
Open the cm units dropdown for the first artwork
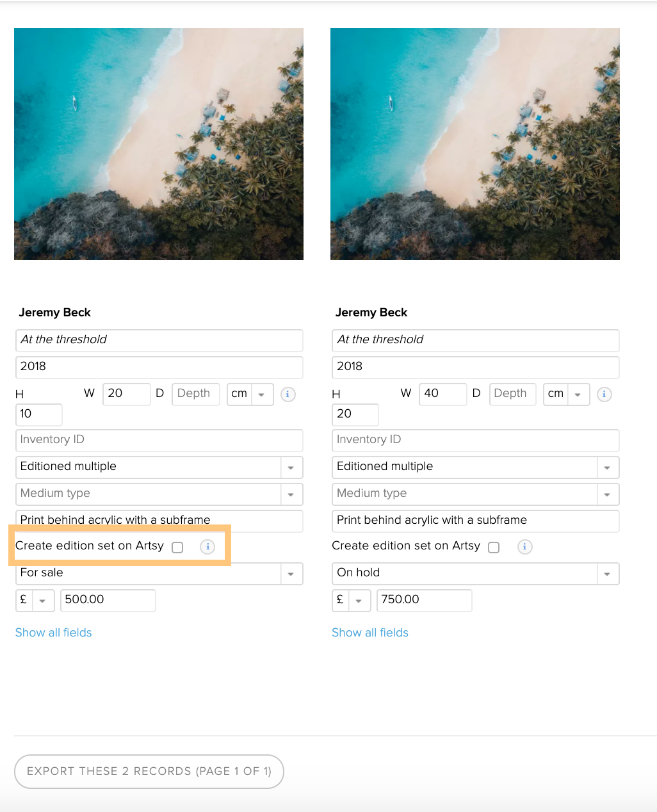(250, 394)
